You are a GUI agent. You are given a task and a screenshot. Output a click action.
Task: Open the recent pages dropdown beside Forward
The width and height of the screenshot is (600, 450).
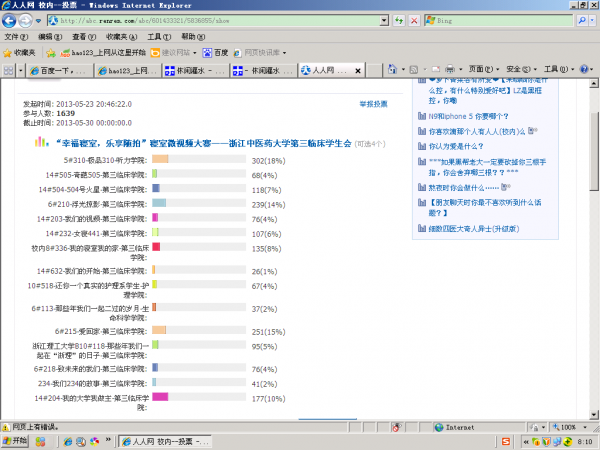point(38,21)
